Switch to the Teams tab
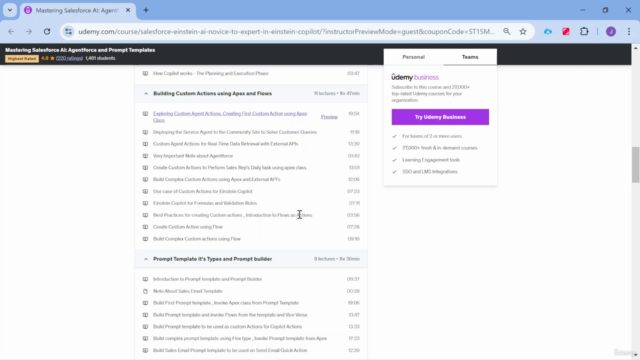 coord(470,57)
